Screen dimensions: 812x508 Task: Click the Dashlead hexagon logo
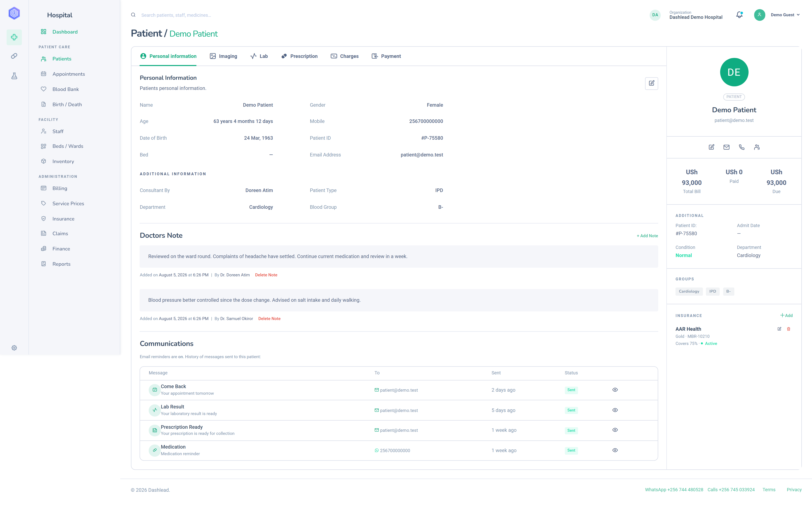coord(14,13)
